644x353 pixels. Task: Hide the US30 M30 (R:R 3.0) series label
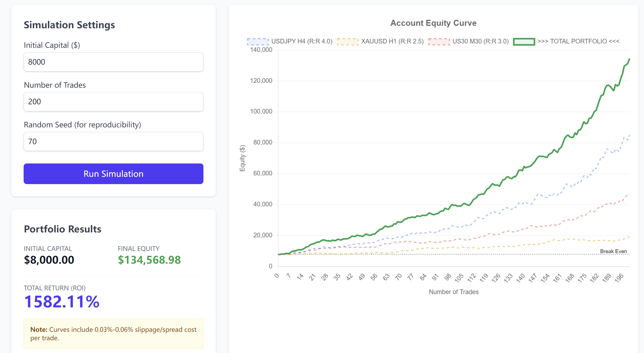(480, 41)
